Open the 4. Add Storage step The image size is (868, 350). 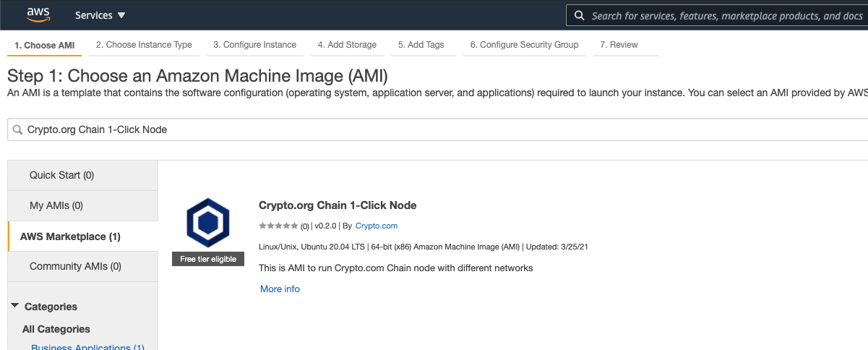[x=347, y=45]
